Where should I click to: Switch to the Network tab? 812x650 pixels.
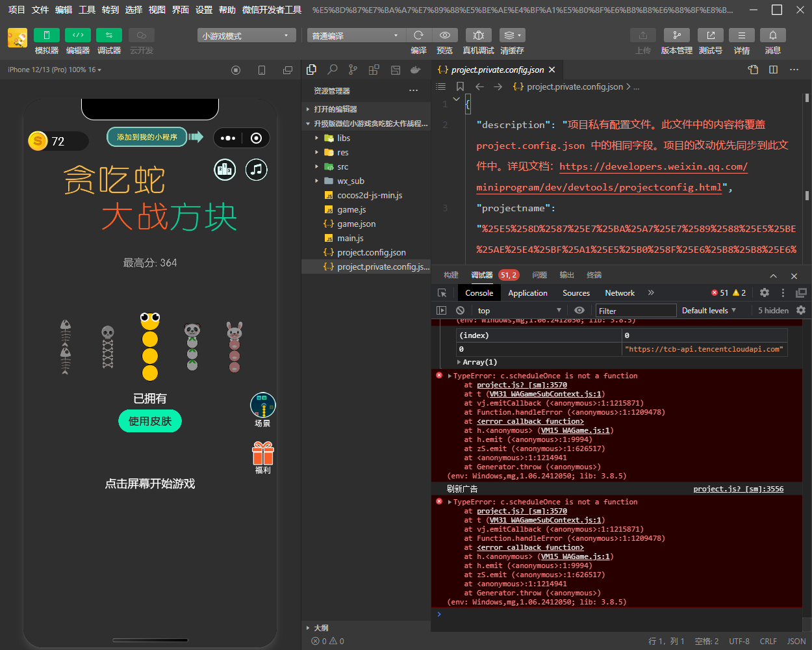[x=620, y=293]
